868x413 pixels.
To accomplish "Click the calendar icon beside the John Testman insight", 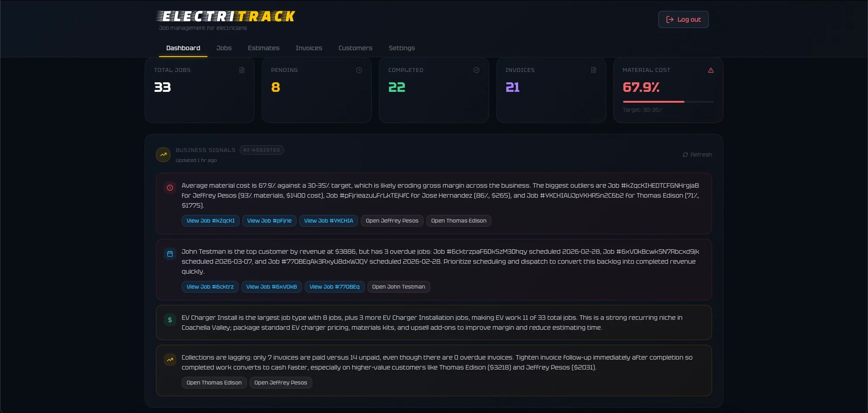I will [170, 254].
